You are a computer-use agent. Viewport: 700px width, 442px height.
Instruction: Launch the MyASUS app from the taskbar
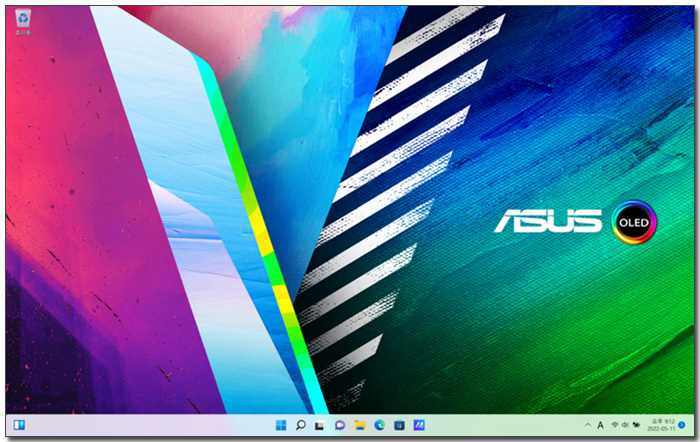pos(419,425)
